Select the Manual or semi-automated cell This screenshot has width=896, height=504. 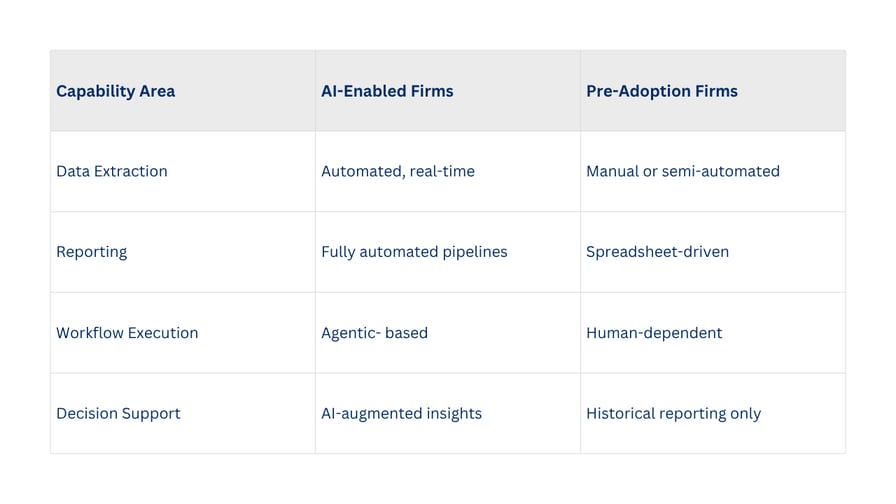713,171
